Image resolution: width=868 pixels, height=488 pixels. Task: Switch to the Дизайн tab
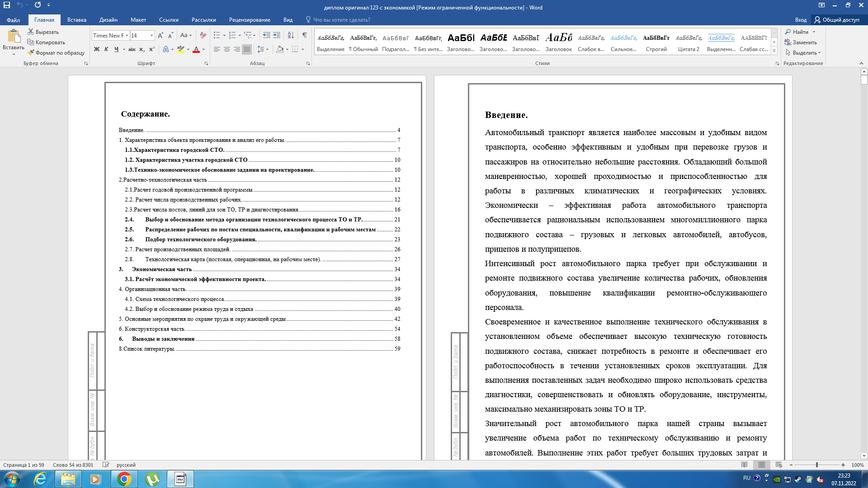coord(108,20)
